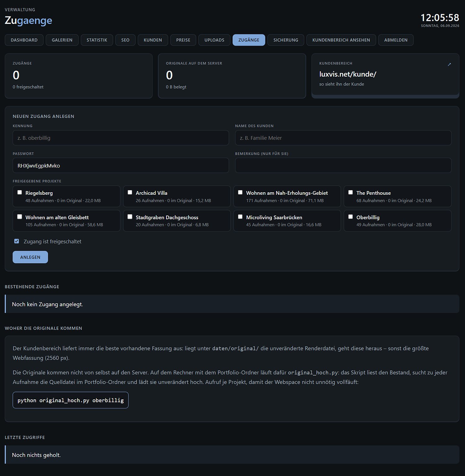Open the Preise tab

[183, 40]
